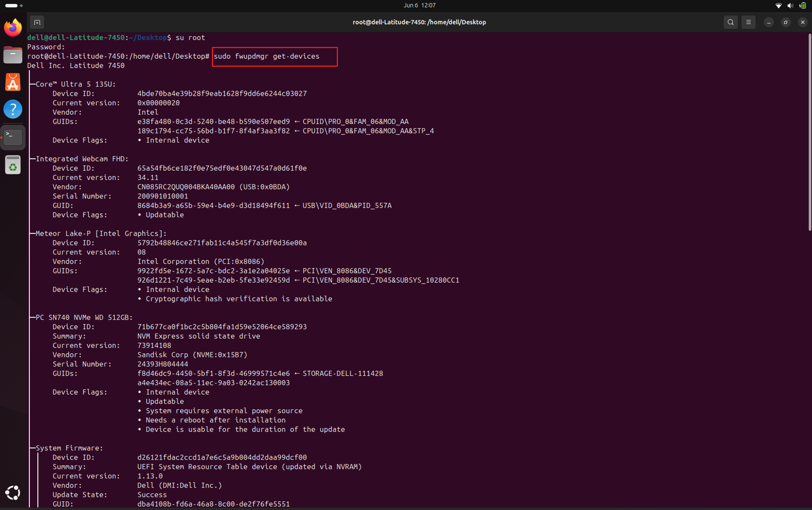Click 'Needs a reboot after installation' flag
The image size is (812, 510).
tap(216, 420)
